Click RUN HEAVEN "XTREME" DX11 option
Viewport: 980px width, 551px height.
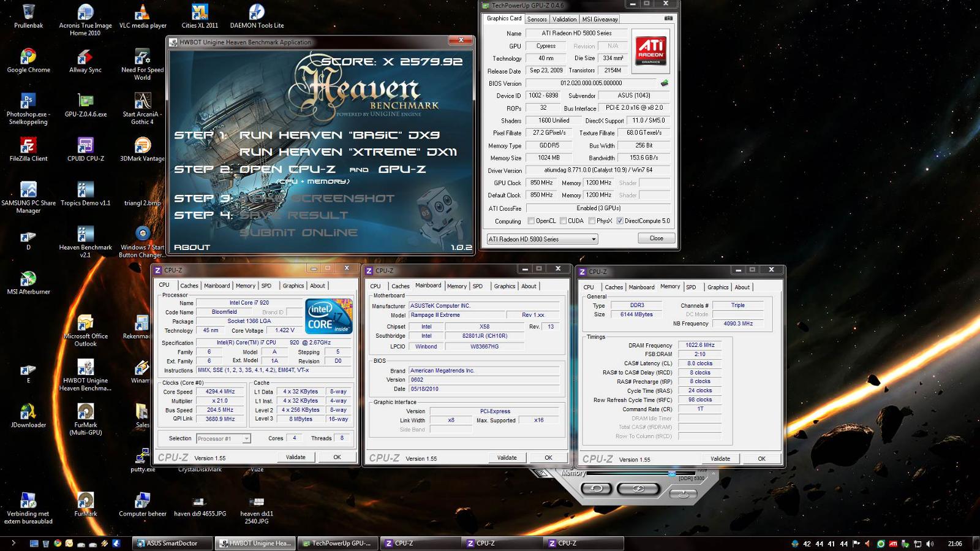point(348,152)
